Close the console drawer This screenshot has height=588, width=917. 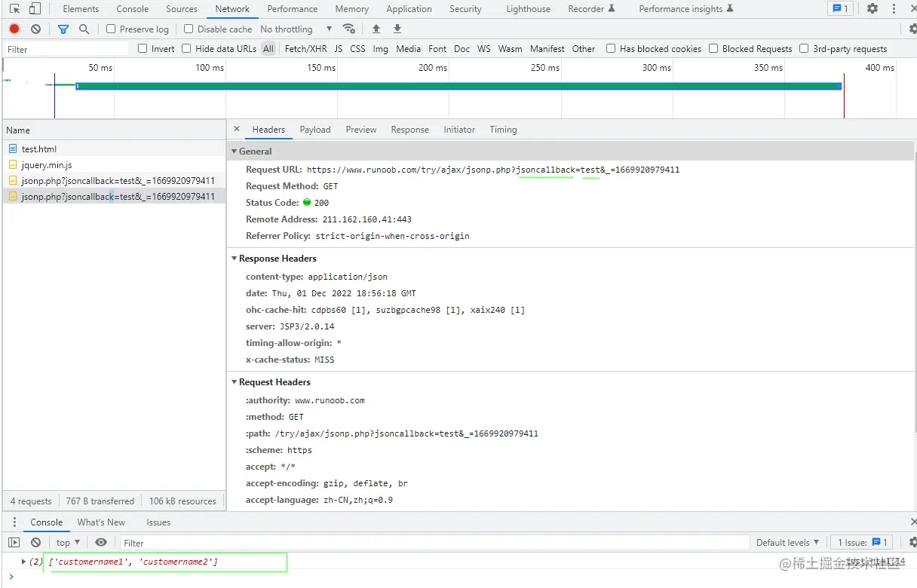[x=912, y=522]
